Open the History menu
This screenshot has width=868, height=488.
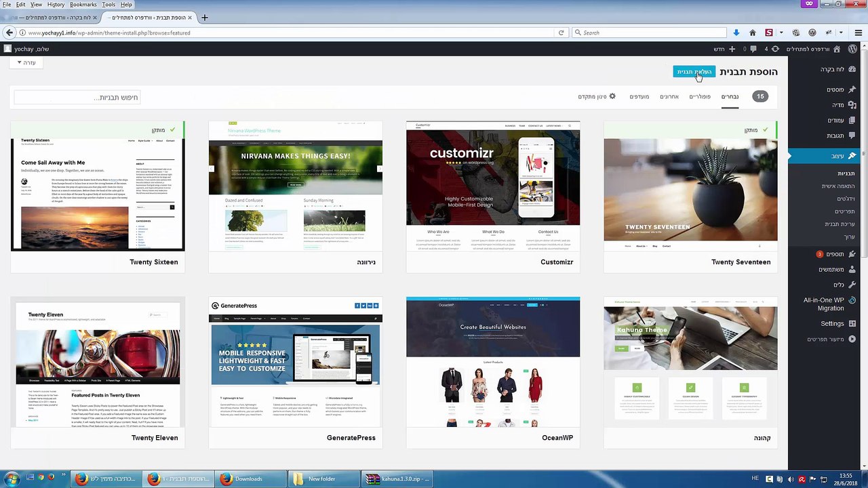pyautogui.click(x=56, y=5)
